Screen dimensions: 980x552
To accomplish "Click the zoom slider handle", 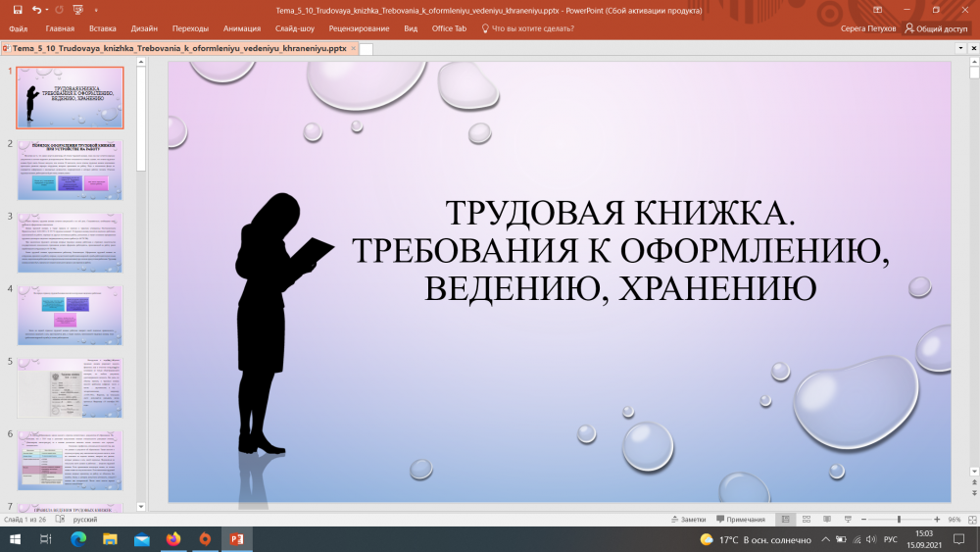I will click(899, 519).
